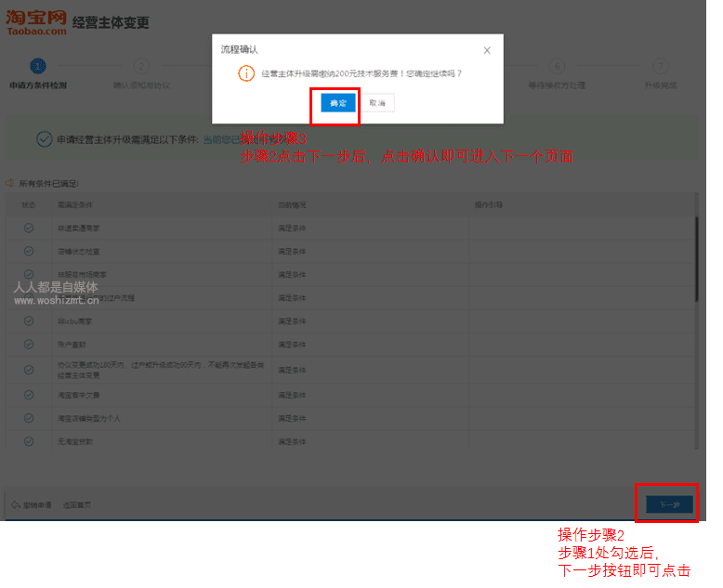The height and width of the screenshot is (588, 723).
Task: Click the conditions table vertical scrollbar
Action: (696, 260)
